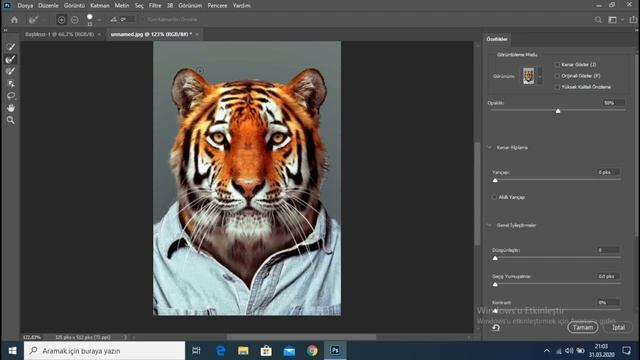Open the Dosya menu
The image size is (640, 360).
25,6
